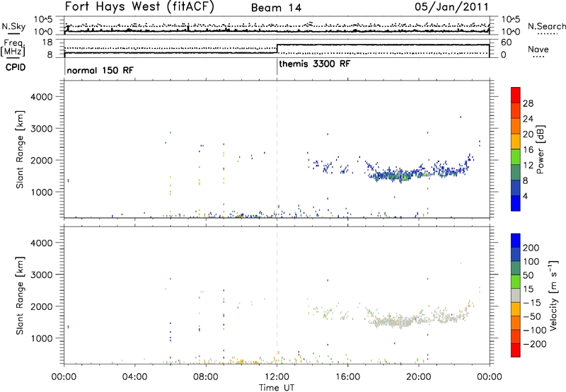The height and width of the screenshot is (392, 566).
Task: Click the 'Slant Range [km]' label of power panel
Action: [x=20, y=149]
